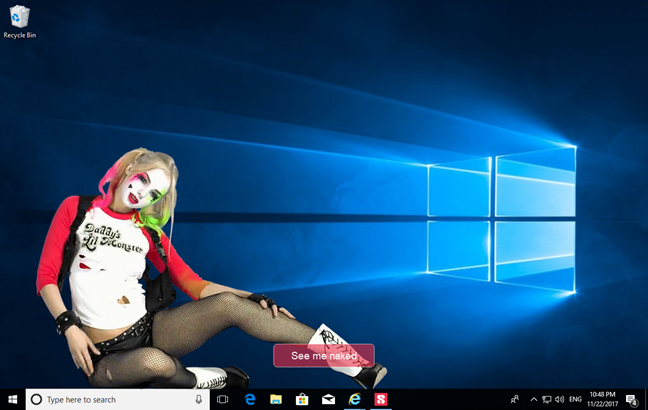Viewport: 648px width, 410px height.
Task: Open the clock showing 10:48 PM
Action: [603, 399]
